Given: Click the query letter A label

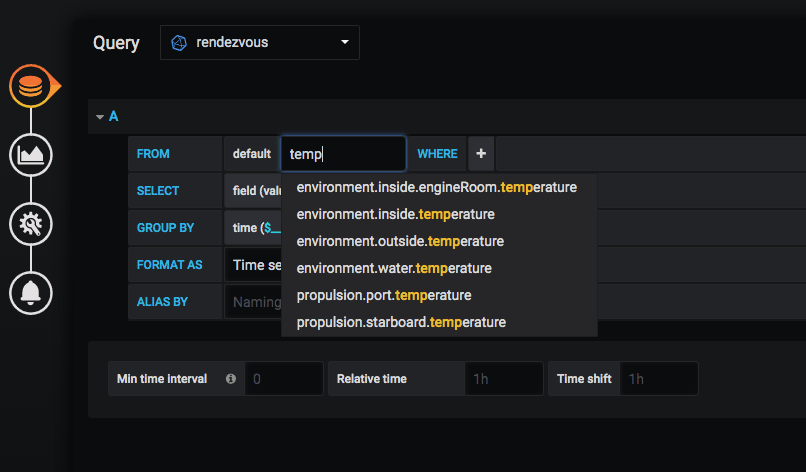Looking at the screenshot, I should [114, 117].
